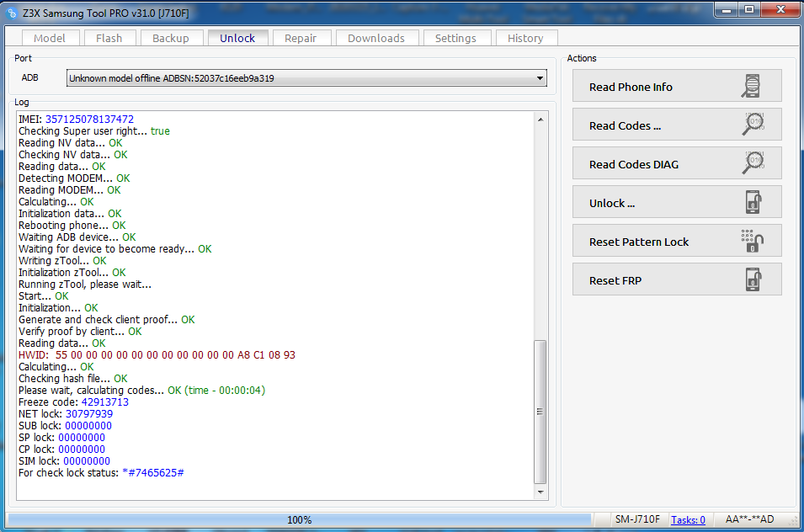Click the Unlock phone padlock icon
Viewport: 804px width, 532px height.
coord(753,202)
